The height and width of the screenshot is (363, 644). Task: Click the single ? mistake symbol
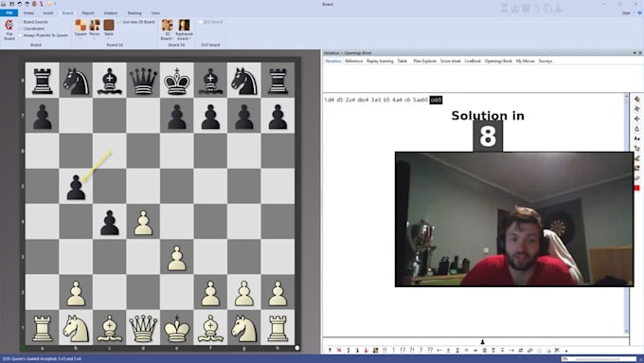[420, 351]
